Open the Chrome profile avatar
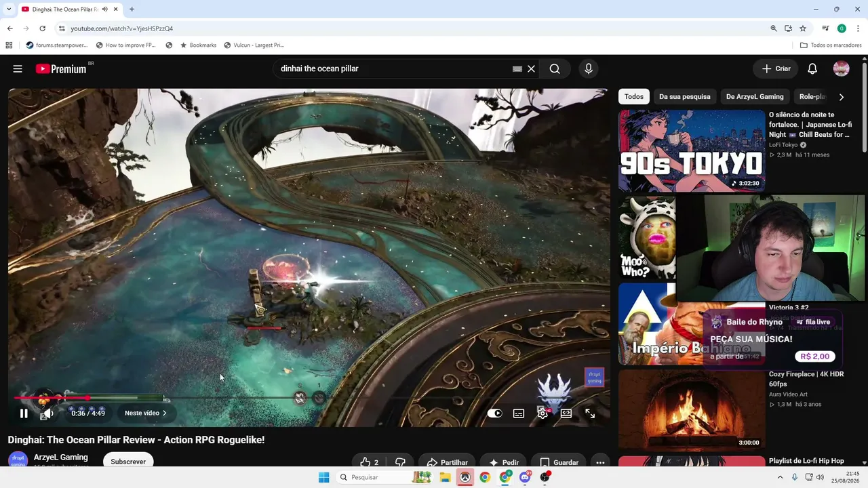Viewport: 868px width, 488px height. (x=842, y=28)
